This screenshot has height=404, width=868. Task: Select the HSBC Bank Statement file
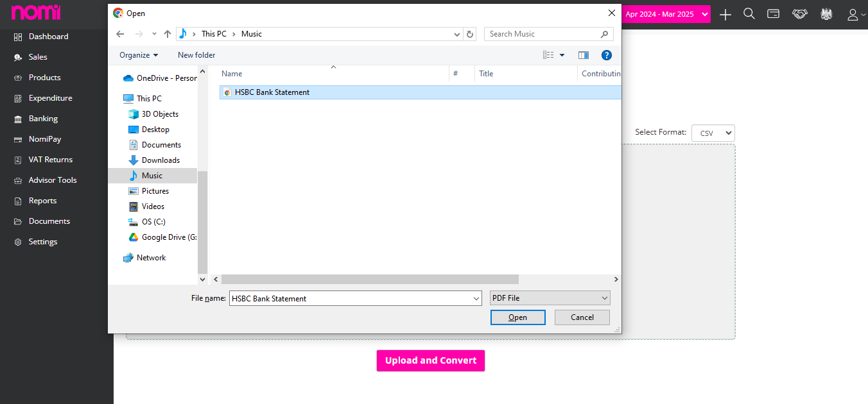point(421,92)
